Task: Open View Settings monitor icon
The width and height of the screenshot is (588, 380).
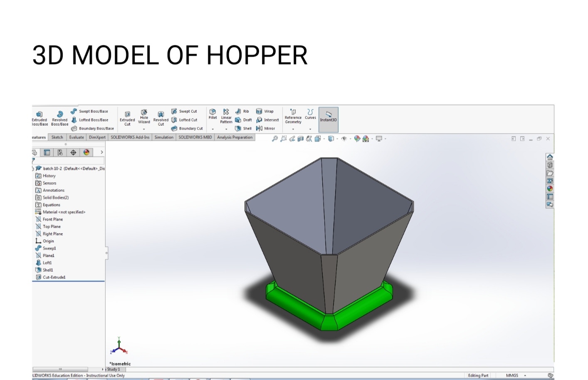Action: coord(379,139)
